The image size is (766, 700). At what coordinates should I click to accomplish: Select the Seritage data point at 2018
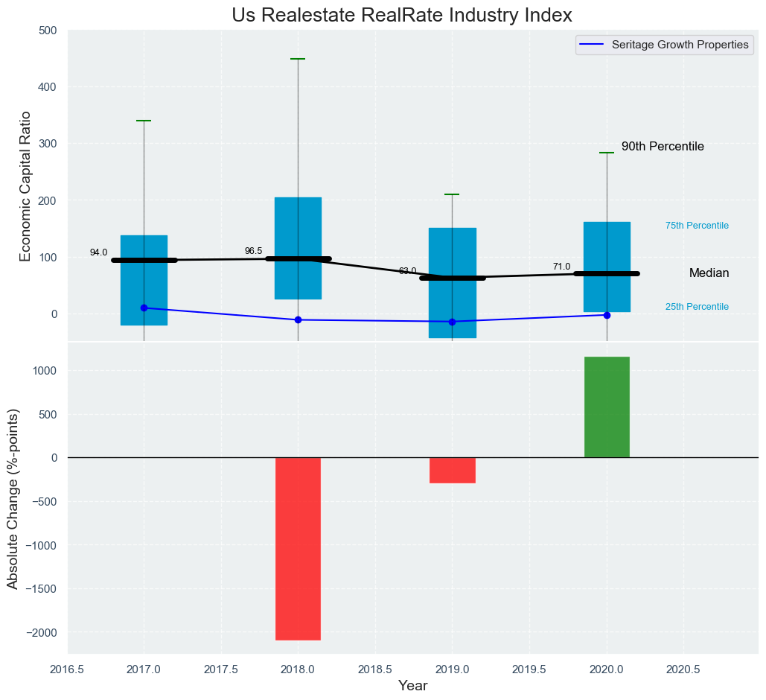[298, 319]
